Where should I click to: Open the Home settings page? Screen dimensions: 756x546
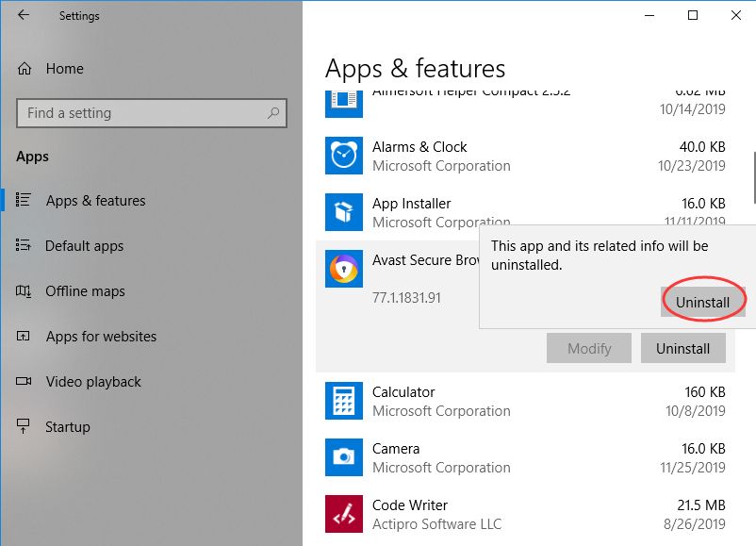pos(65,69)
